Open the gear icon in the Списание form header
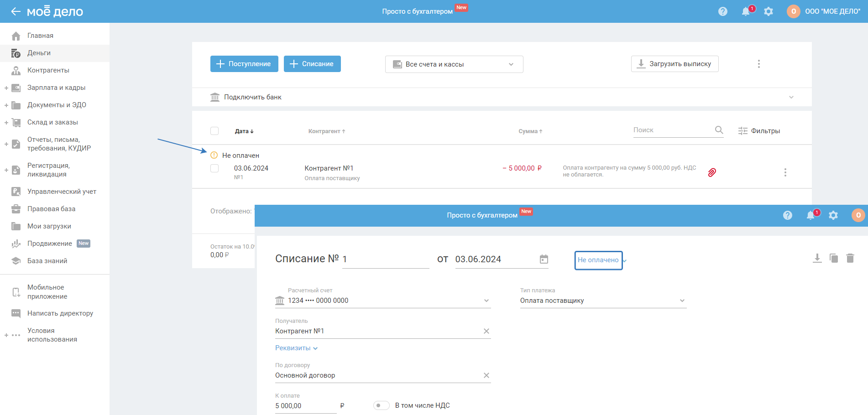Screen dimensions: 868x415 [833, 215]
